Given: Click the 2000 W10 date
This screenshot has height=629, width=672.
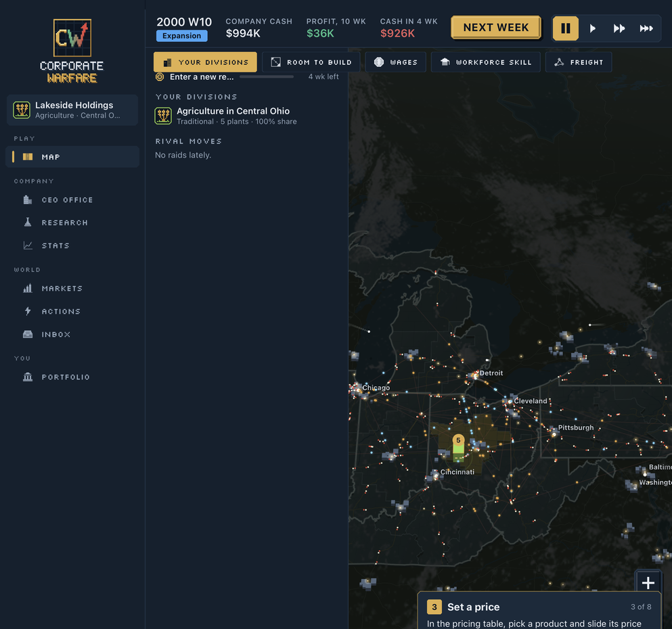Looking at the screenshot, I should point(184,22).
